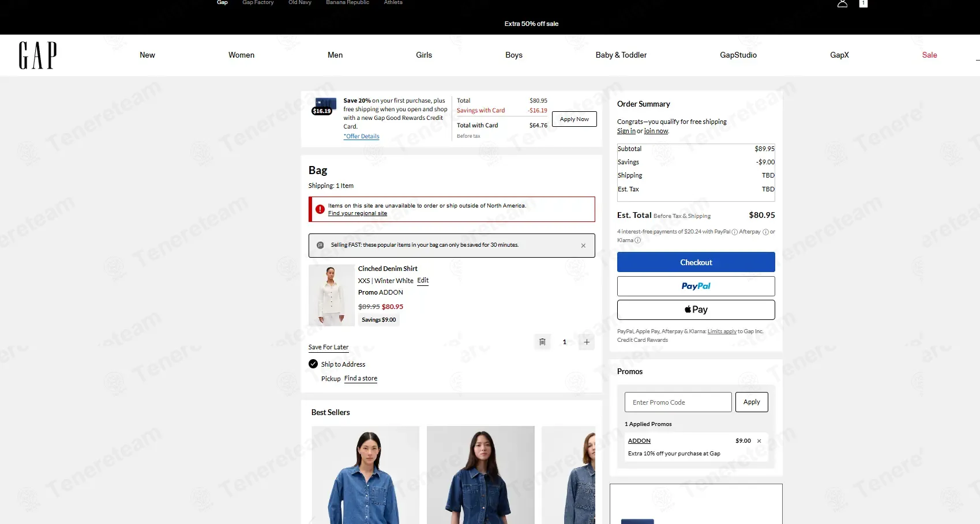
Task: Click Find a store link
Action: [361, 379]
